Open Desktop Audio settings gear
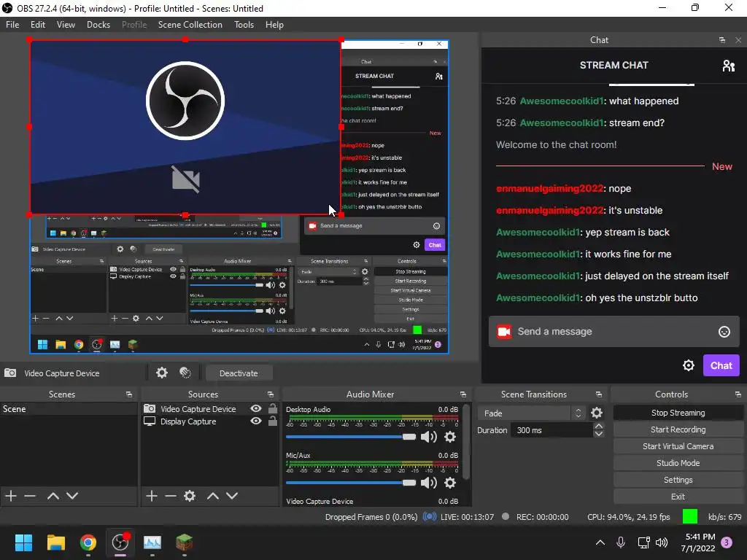This screenshot has height=560, width=747. (x=449, y=437)
